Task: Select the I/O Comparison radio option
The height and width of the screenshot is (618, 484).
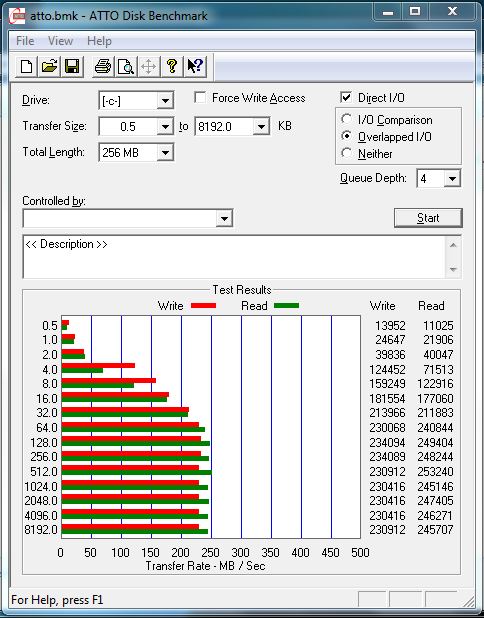Action: coord(346,119)
